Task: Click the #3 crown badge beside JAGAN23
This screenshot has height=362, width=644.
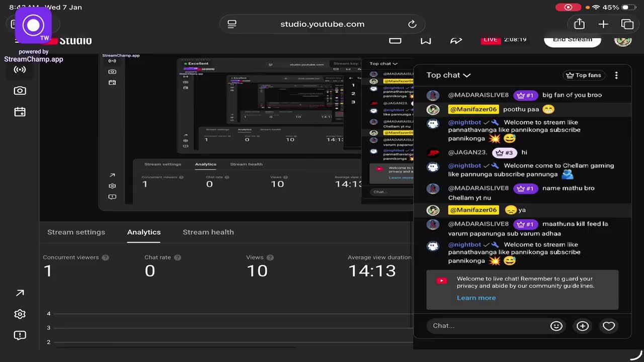Action: pyautogui.click(x=505, y=152)
